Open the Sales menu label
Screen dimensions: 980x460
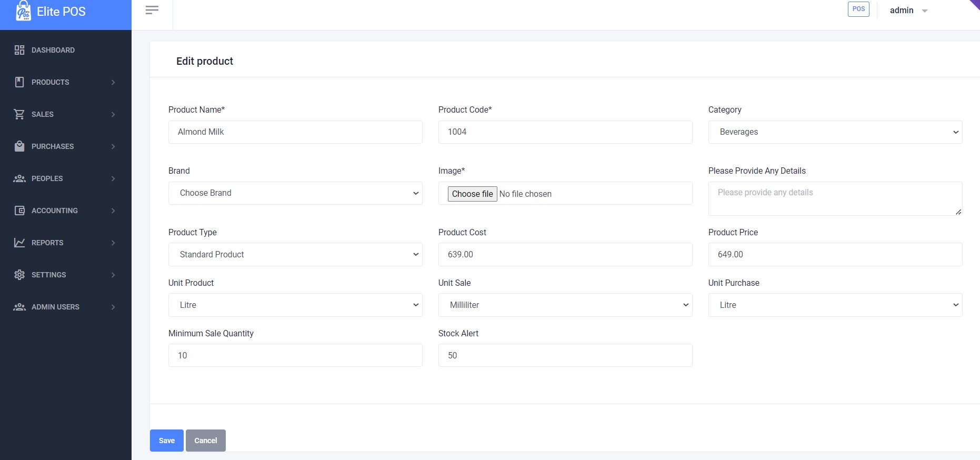coord(43,114)
